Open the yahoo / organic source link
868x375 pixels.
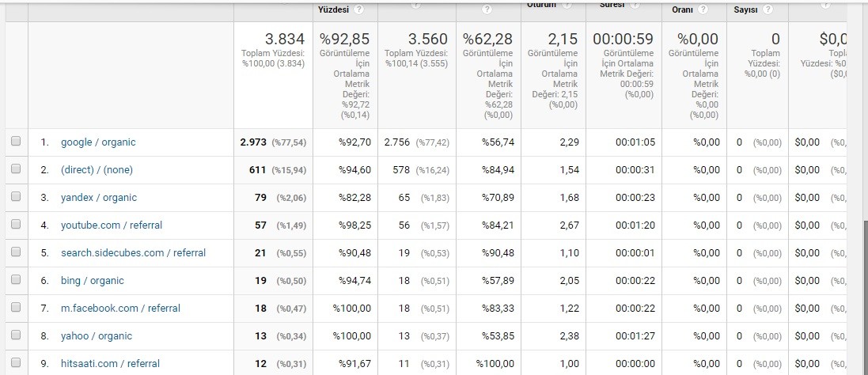click(97, 335)
